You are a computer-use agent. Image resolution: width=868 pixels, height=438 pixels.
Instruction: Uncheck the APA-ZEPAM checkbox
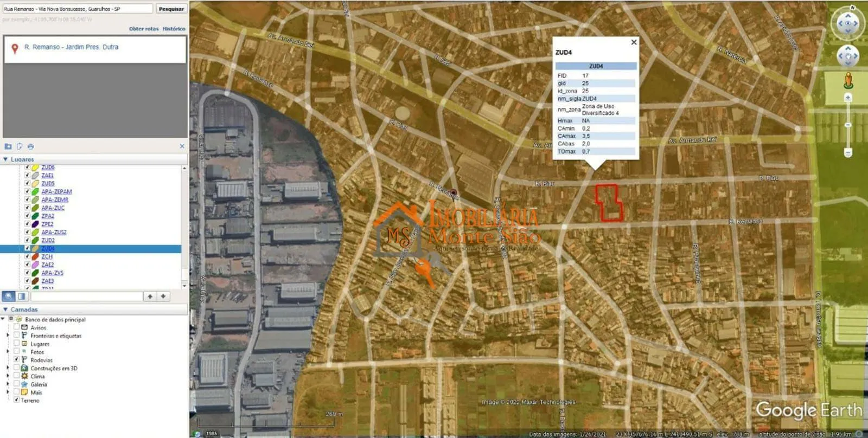27,191
